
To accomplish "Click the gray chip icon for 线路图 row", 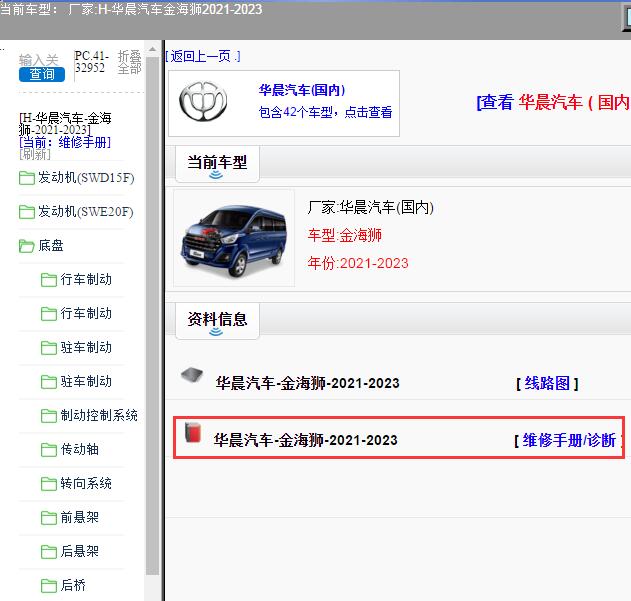I will [x=192, y=376].
